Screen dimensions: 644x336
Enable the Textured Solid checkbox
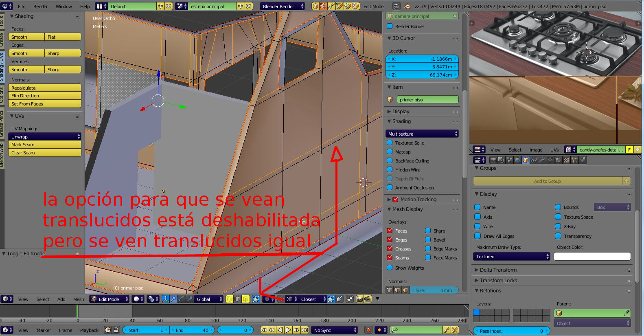point(390,143)
